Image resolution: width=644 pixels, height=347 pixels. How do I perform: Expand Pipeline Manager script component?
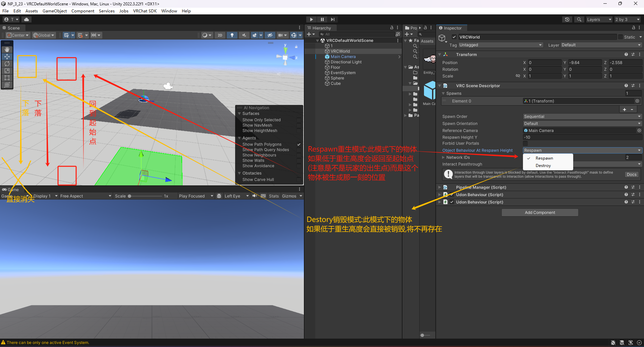coord(440,187)
